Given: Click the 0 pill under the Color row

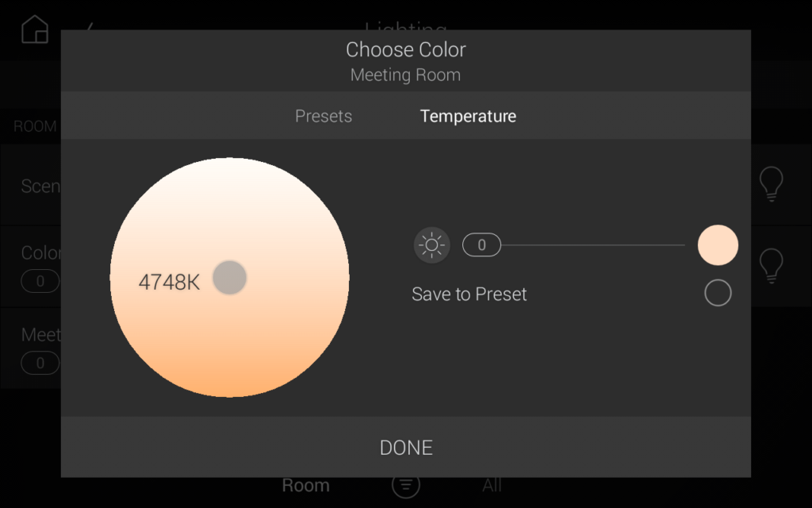Looking at the screenshot, I should pos(40,281).
